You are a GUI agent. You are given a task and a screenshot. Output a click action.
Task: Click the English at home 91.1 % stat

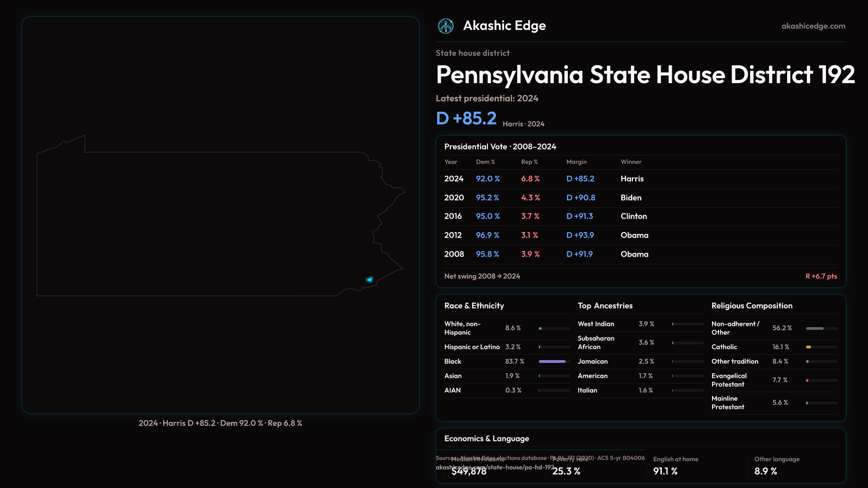tap(665, 471)
